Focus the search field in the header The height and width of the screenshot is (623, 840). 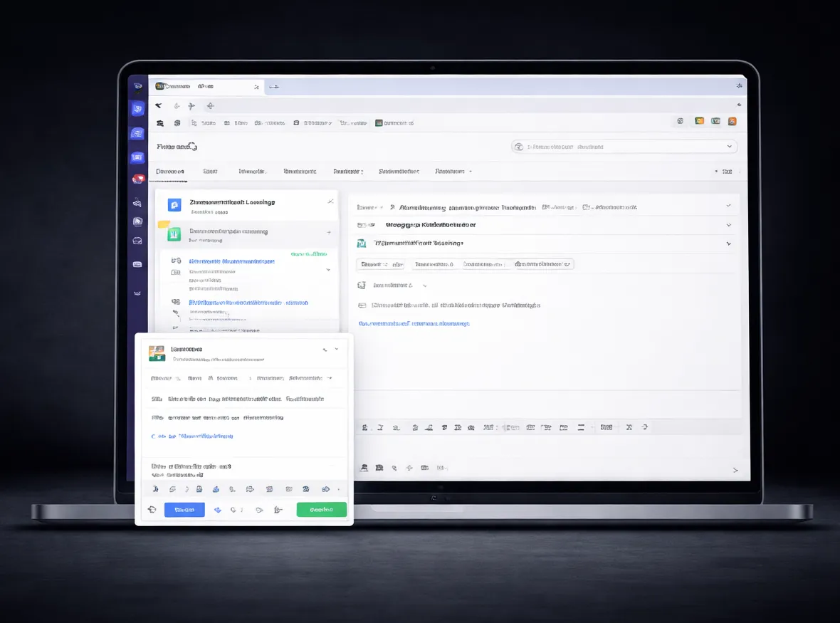tap(624, 147)
